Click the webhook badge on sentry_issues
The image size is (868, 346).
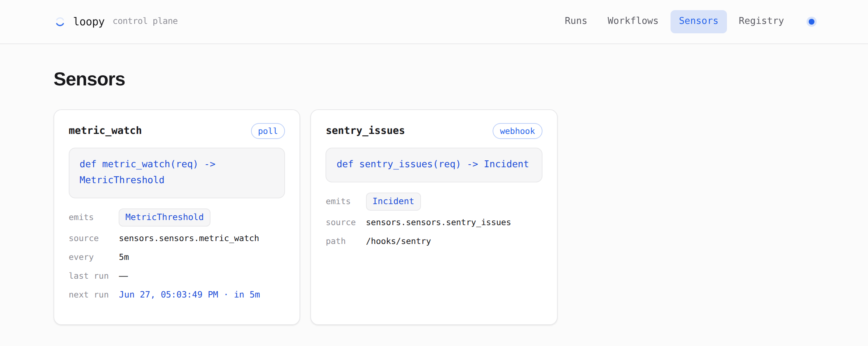tap(517, 131)
